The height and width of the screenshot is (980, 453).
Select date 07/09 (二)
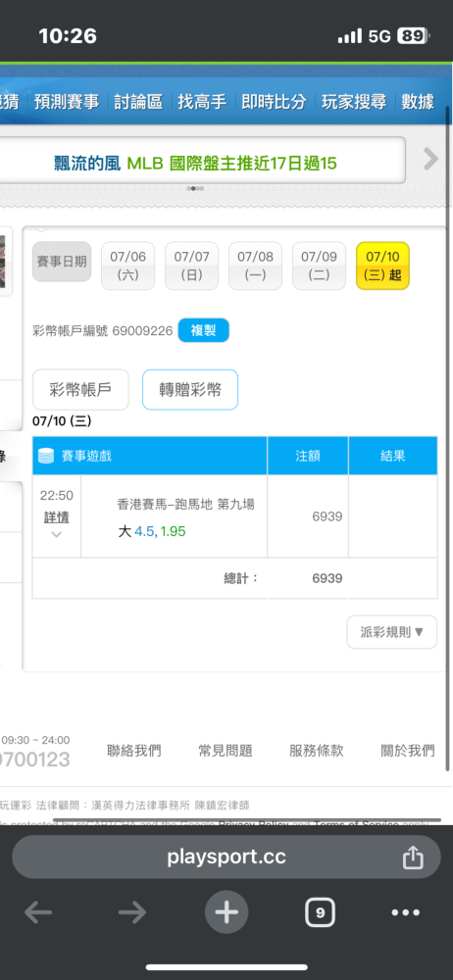[x=319, y=266]
